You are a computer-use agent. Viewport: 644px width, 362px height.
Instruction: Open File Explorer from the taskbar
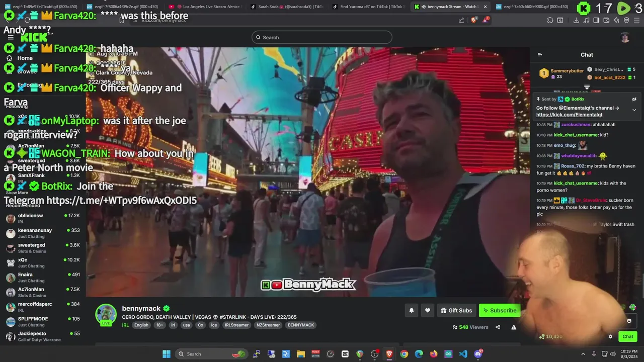301,354
